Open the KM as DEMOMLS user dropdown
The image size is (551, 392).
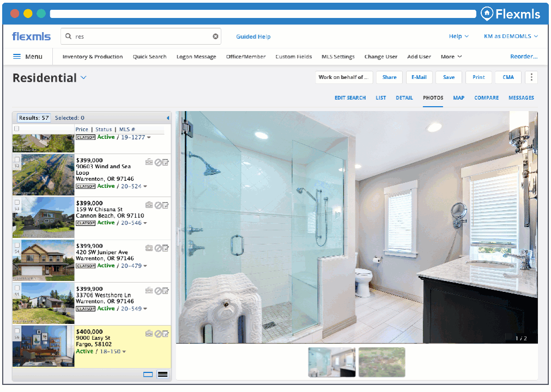click(511, 36)
